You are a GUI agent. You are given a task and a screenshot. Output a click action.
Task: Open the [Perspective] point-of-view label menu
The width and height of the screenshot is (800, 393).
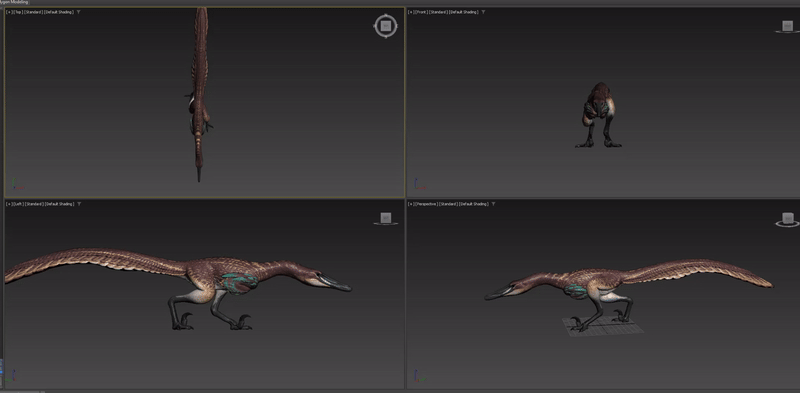click(427, 204)
